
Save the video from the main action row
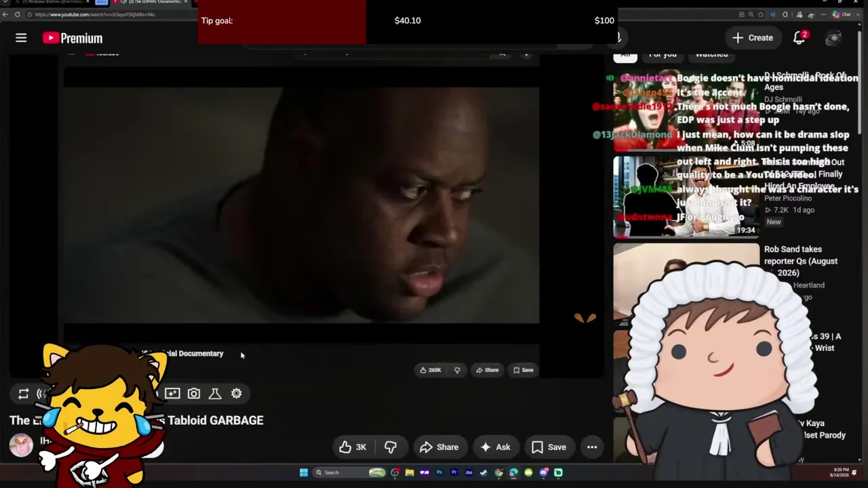coord(549,447)
